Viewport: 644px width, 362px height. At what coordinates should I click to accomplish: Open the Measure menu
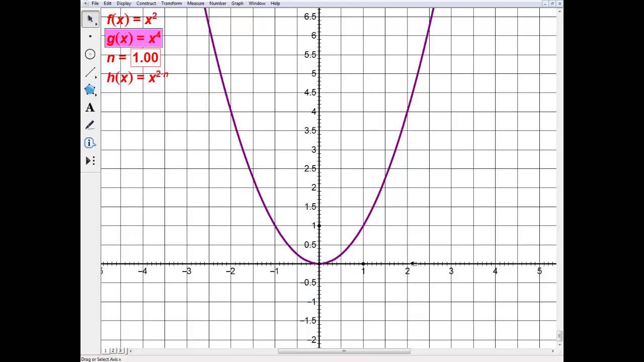(x=196, y=3)
